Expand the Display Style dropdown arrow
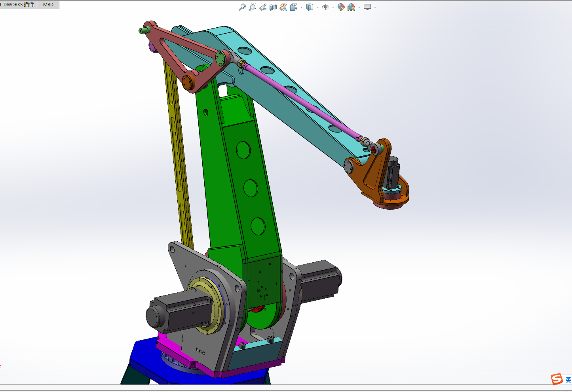Image resolution: width=572 pixels, height=392 pixels. click(317, 7)
